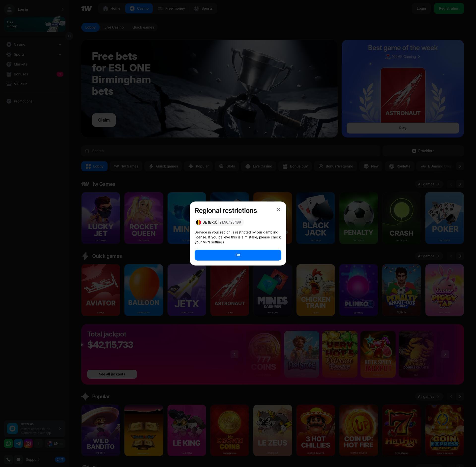This screenshot has width=476, height=467.
Task: Open the EN language dropdown
Action: coord(55,443)
